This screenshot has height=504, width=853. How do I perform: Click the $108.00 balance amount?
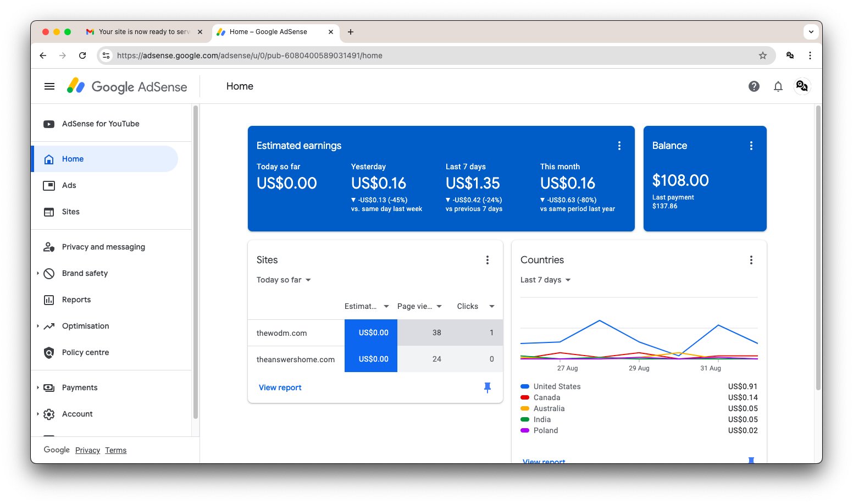tap(680, 180)
